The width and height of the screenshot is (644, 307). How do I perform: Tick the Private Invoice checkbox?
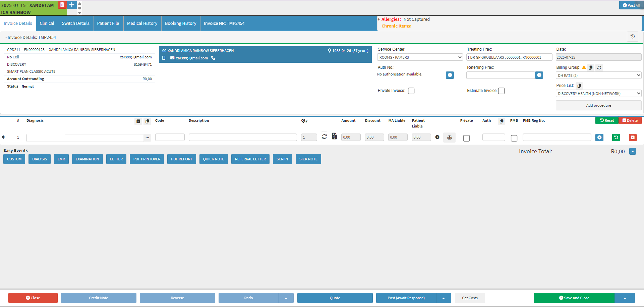point(411,91)
